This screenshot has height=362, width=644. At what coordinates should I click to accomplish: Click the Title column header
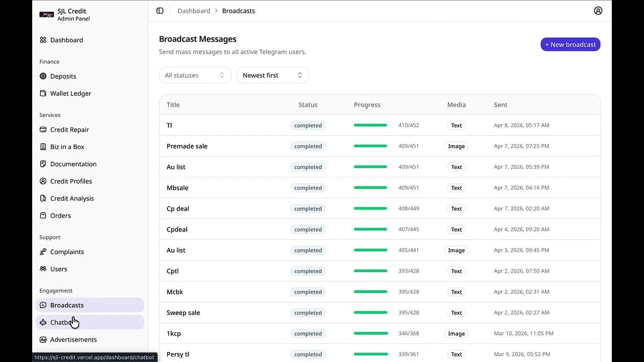(173, 105)
